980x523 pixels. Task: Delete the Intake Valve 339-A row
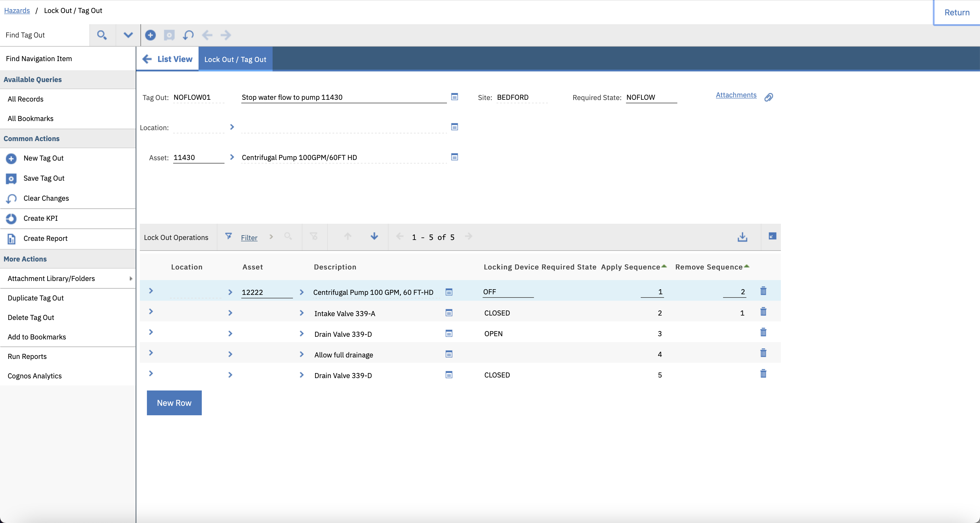pyautogui.click(x=763, y=312)
